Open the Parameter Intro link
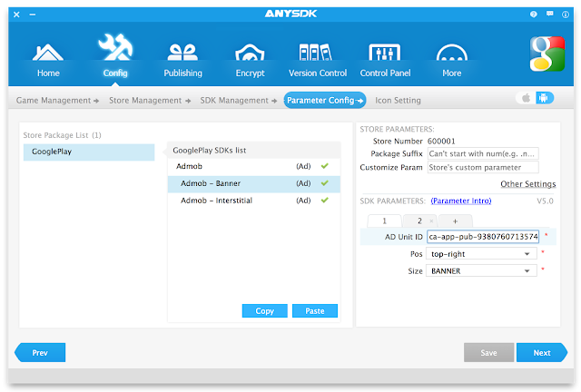Image resolution: width=581 pixels, height=392 pixels. click(461, 201)
